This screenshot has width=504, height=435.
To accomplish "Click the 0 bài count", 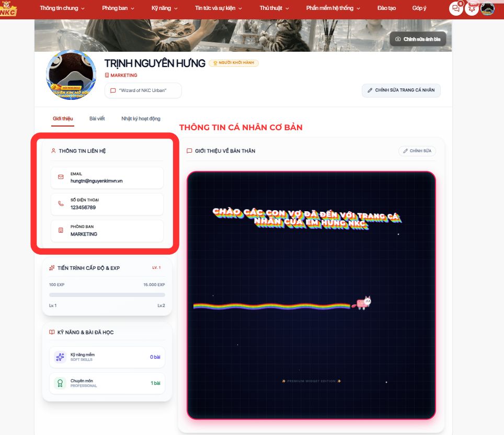I will (x=155, y=357).
